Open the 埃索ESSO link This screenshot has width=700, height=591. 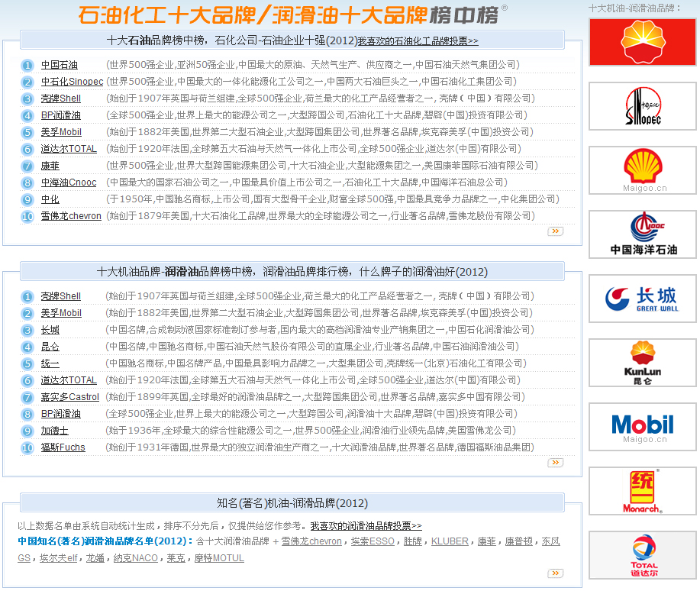click(373, 541)
